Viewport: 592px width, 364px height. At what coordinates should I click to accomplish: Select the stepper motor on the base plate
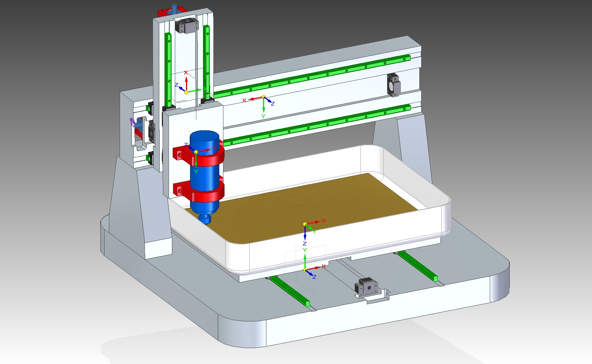[367, 287]
